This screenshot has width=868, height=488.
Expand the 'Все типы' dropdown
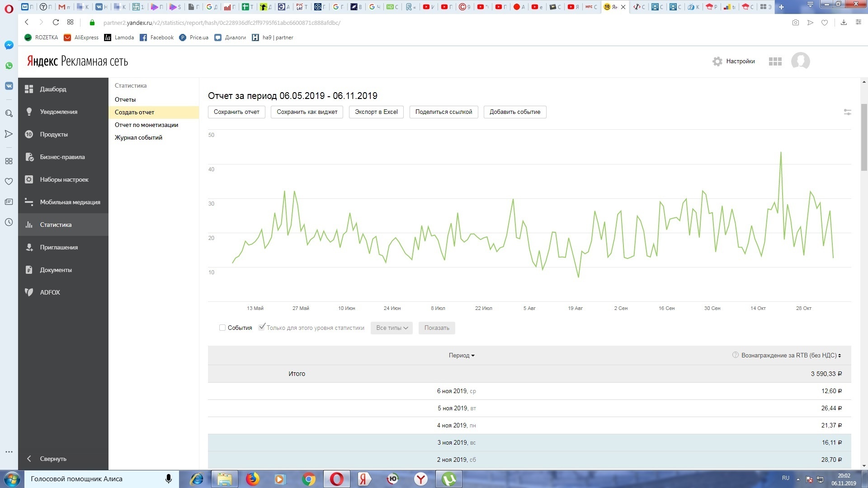point(392,328)
